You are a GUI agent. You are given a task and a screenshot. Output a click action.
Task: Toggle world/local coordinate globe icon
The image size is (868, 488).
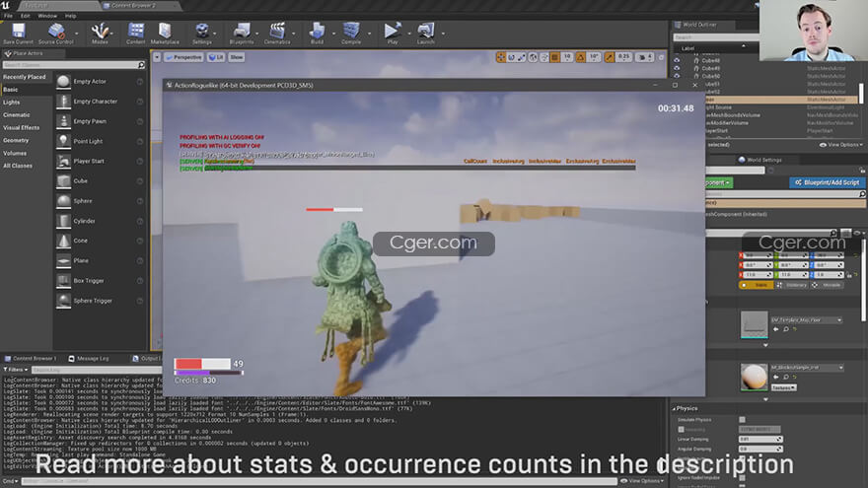(x=533, y=57)
